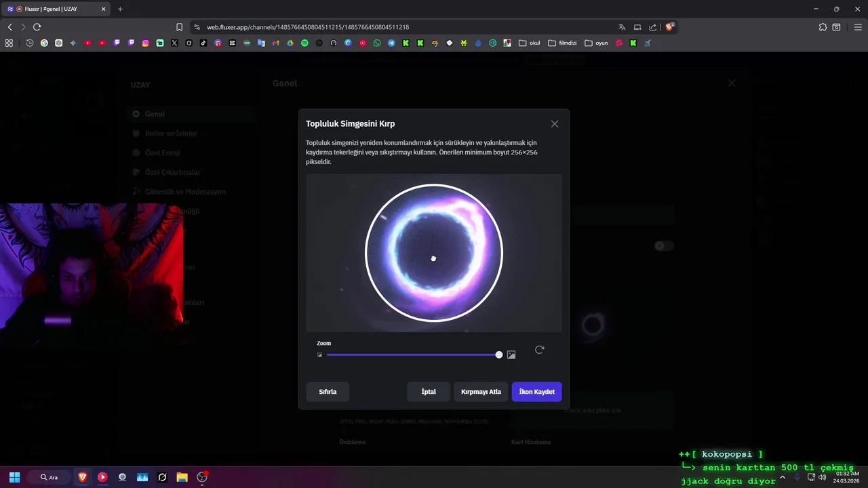Screen dimensions: 868x488
Task: Open the X (Twitter) bookmark
Action: click(174, 43)
